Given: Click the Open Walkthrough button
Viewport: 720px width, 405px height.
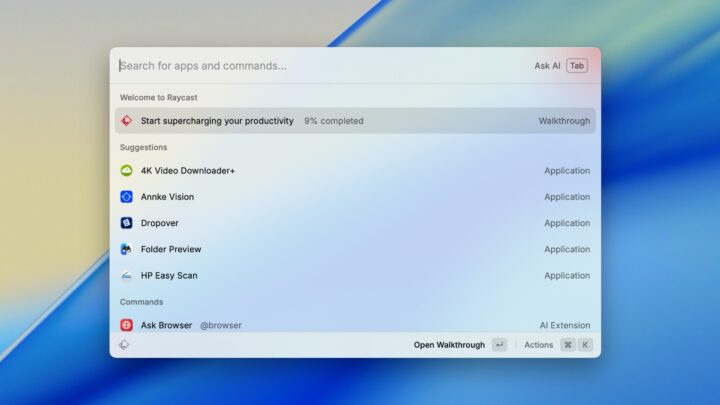Looking at the screenshot, I should point(449,345).
